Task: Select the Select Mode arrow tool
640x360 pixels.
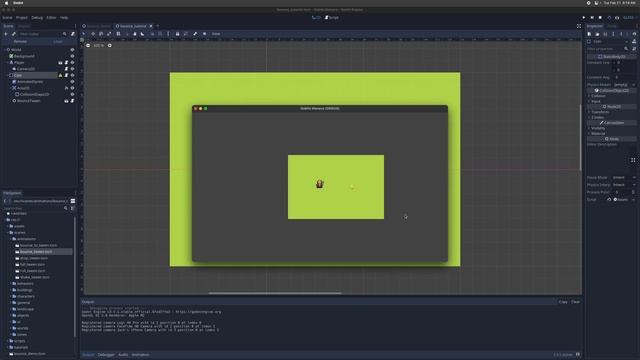Action: (x=84, y=34)
